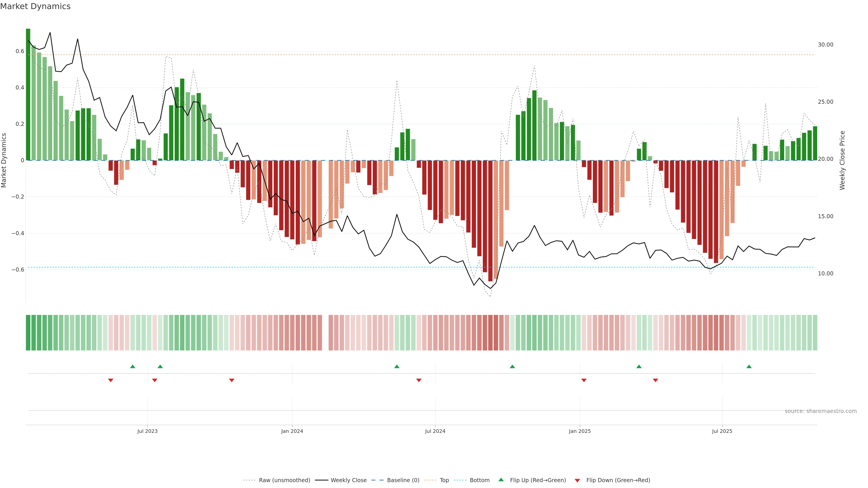Screen dimensions: 868x488
Task: Click the 0.6 tick on Market Dynamics axis
Action: click(x=20, y=51)
